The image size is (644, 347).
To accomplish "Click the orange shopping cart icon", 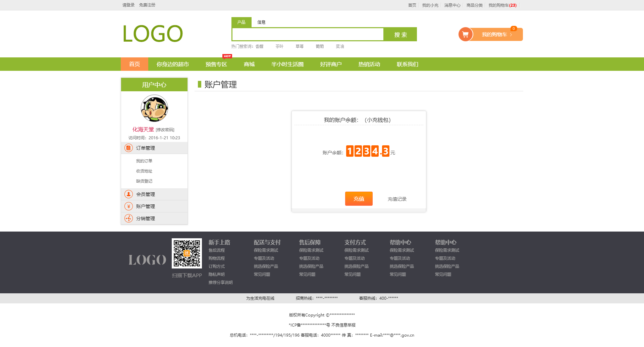I will pyautogui.click(x=465, y=34).
